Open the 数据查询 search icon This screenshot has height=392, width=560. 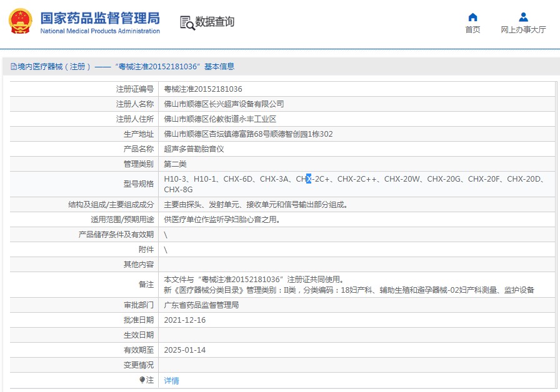(187, 22)
